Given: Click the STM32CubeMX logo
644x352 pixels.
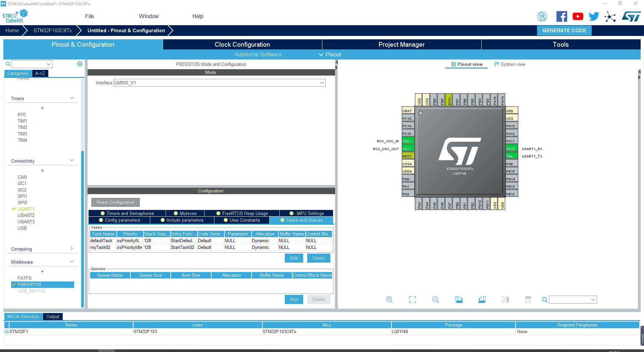Looking at the screenshot, I should [x=15, y=16].
